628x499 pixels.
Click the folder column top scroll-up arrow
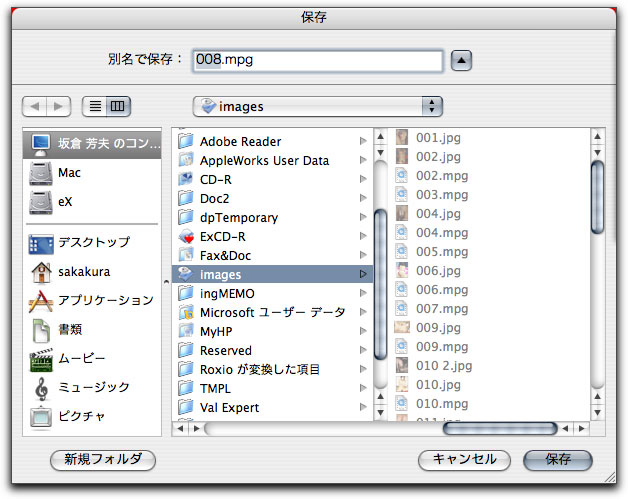[x=380, y=137]
